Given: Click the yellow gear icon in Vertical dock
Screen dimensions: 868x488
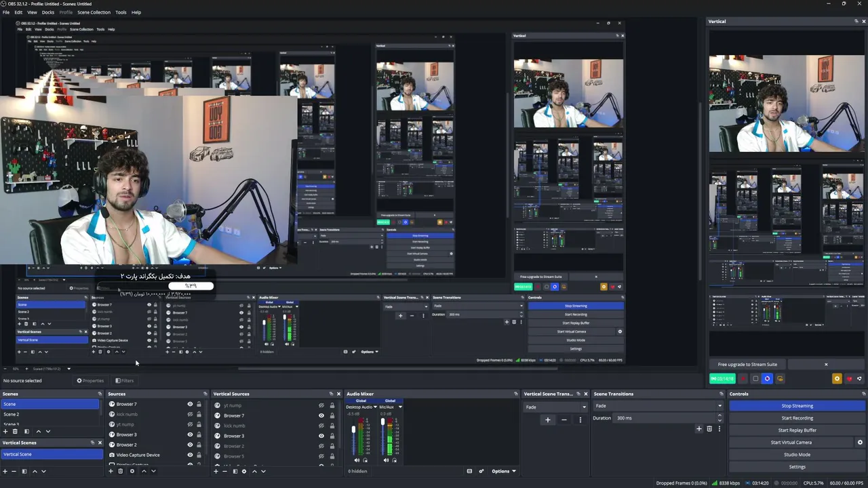Looking at the screenshot, I should click(x=837, y=379).
